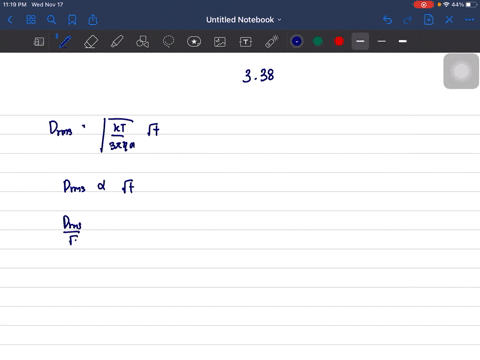The width and height of the screenshot is (480, 360).
Task: Tap the handwritten 3.38 heading
Action: point(258,76)
